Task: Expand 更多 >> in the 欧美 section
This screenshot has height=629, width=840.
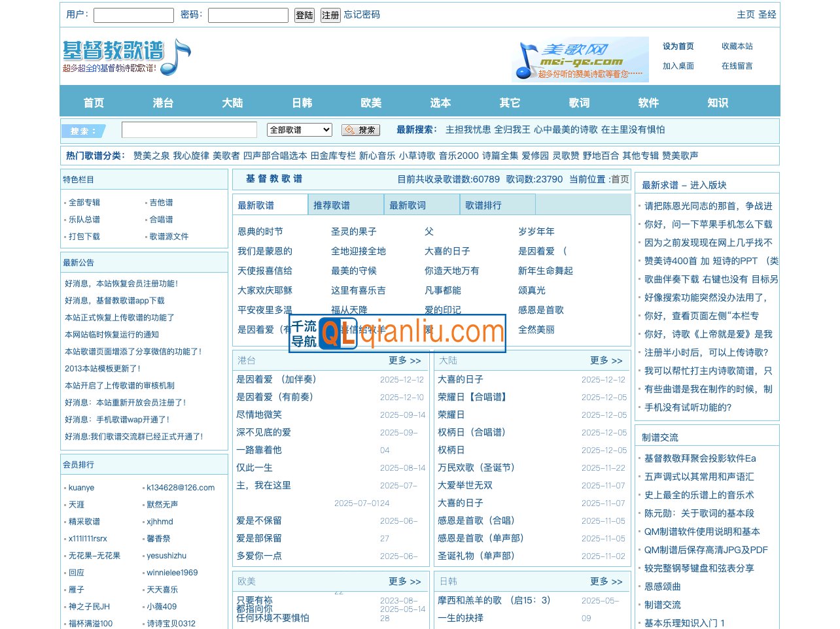Action: 404,581
